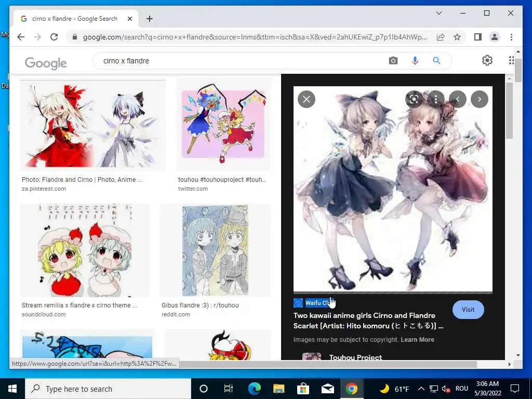Open Gibus flandre reddit thumbnail
Image resolution: width=532 pixels, height=399 pixels.
tap(215, 250)
